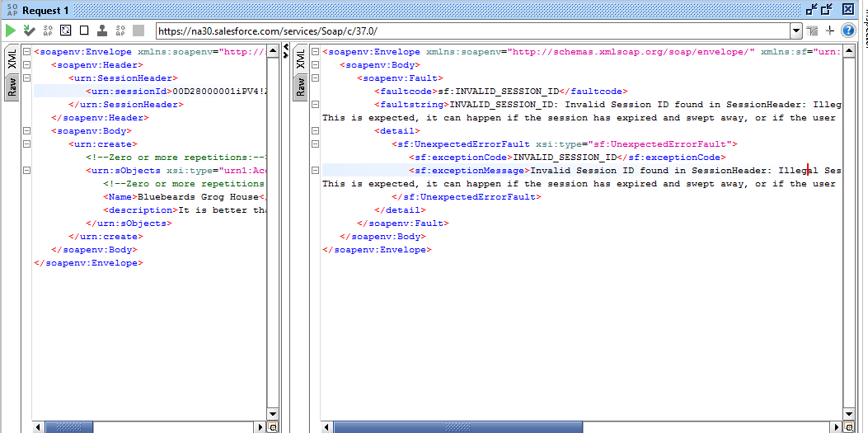Click the upper splitter arrow between the panes
The width and height of the screenshot is (868, 433).
click(286, 48)
